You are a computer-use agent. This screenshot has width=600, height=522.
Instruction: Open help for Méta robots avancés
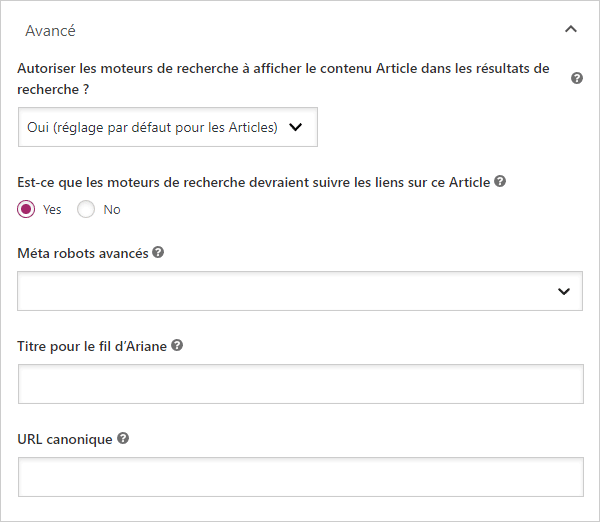[158, 253]
